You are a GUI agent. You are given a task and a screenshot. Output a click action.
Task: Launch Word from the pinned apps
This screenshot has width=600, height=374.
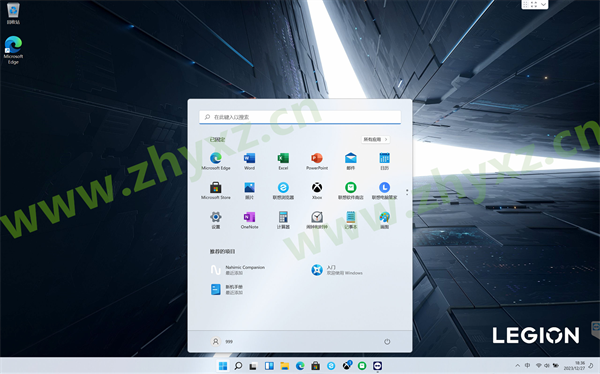[x=249, y=161]
